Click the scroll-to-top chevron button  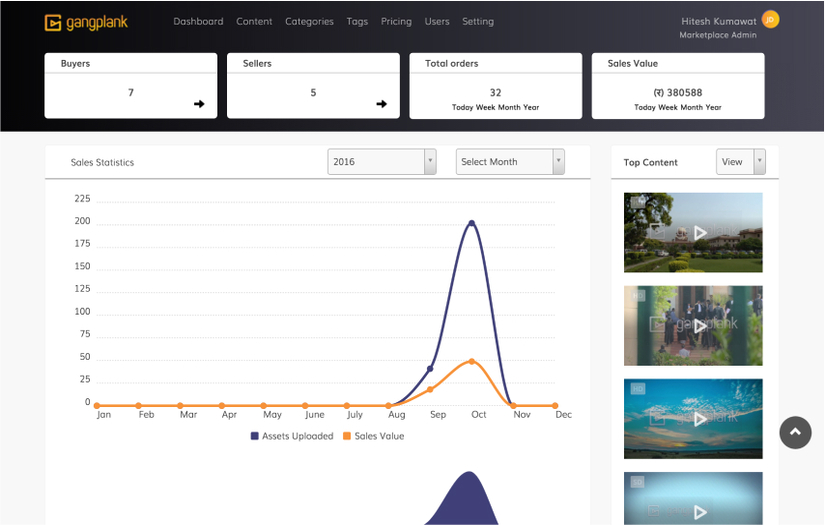pyautogui.click(x=795, y=432)
